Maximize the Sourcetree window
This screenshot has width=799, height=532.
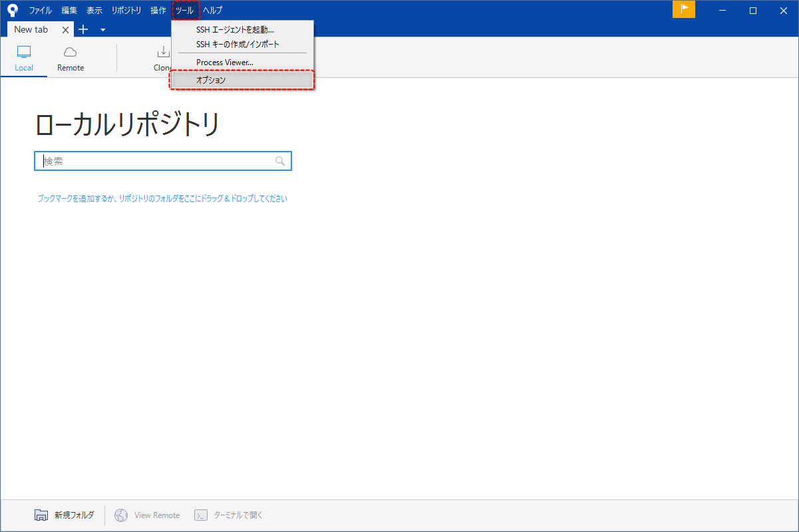tap(753, 10)
